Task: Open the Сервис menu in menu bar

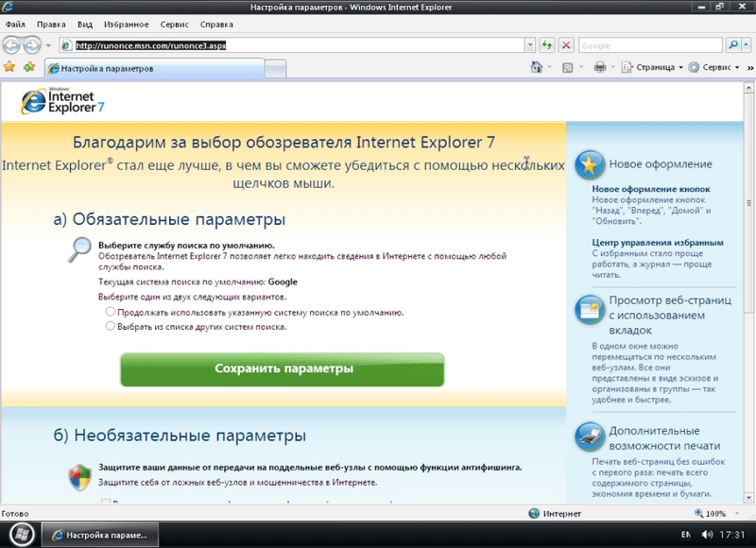Action: (174, 25)
